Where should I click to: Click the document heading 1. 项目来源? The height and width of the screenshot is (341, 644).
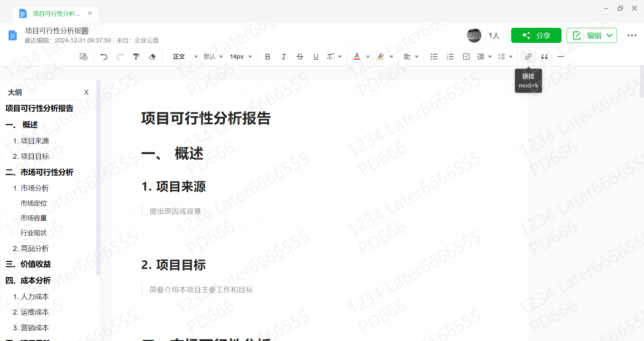173,187
